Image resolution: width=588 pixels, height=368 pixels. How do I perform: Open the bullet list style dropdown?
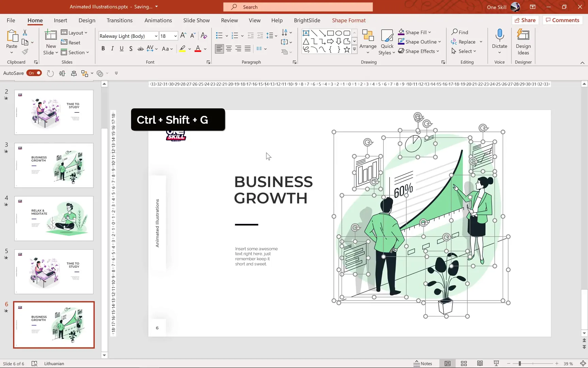226,35
